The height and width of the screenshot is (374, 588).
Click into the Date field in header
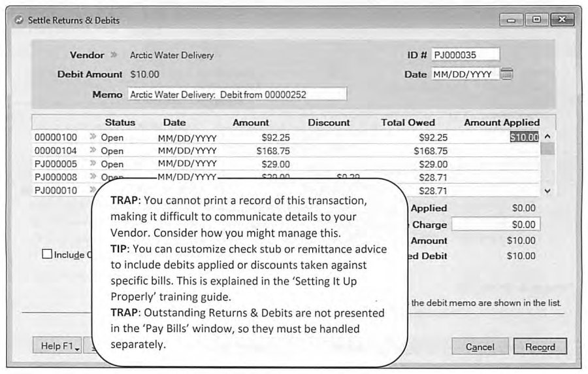point(465,74)
